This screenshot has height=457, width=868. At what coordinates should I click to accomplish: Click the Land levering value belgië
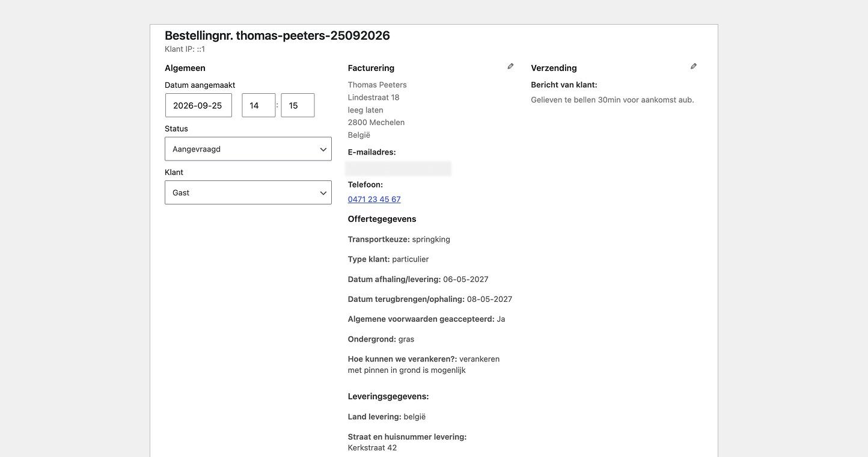coord(415,417)
